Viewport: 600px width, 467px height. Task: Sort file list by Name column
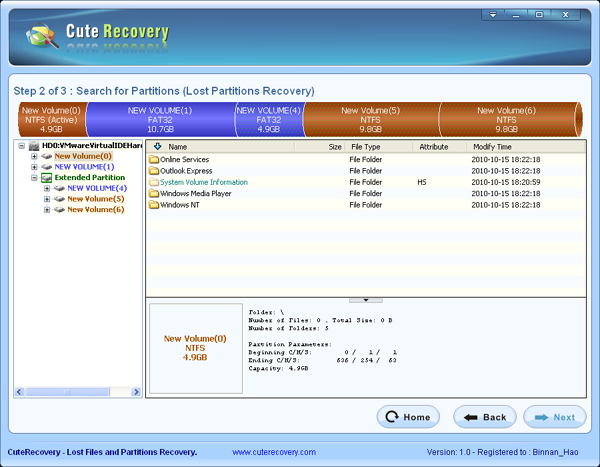178,147
